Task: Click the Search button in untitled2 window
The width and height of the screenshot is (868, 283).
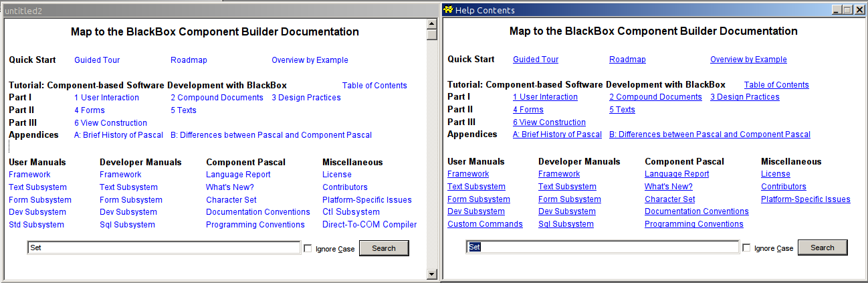Action: click(x=384, y=248)
